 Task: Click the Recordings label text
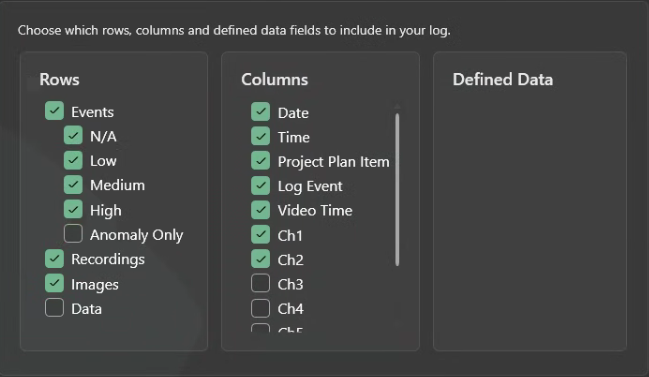point(108,259)
